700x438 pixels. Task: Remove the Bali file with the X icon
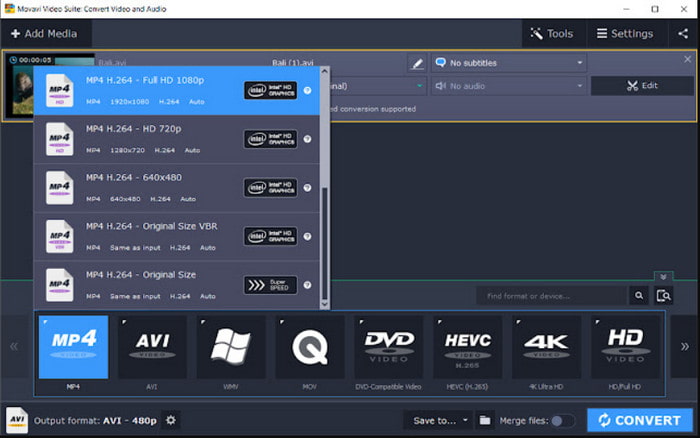[x=688, y=59]
